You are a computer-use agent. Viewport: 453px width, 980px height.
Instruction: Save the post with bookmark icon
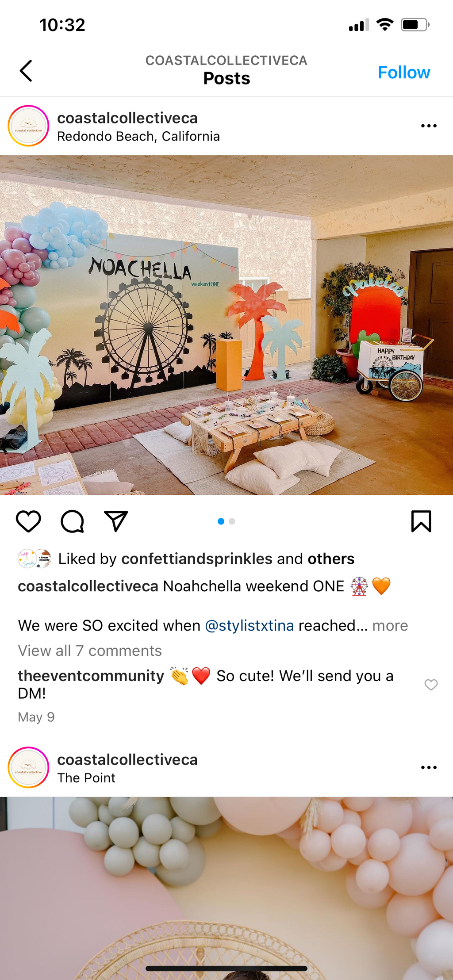coord(421,521)
